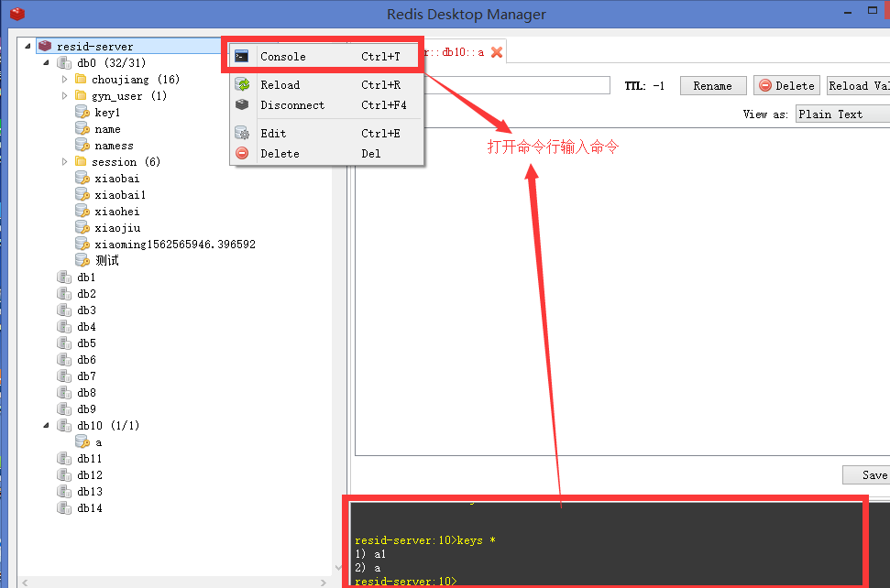Click the console prompt resid-server:10>
This screenshot has width=890, height=588.
pos(406,582)
